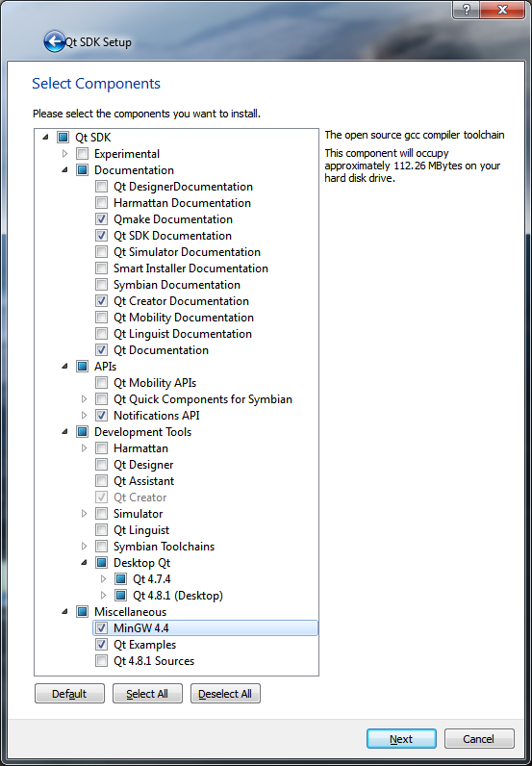Click the help question mark button
The width and height of the screenshot is (532, 766).
coord(466,10)
